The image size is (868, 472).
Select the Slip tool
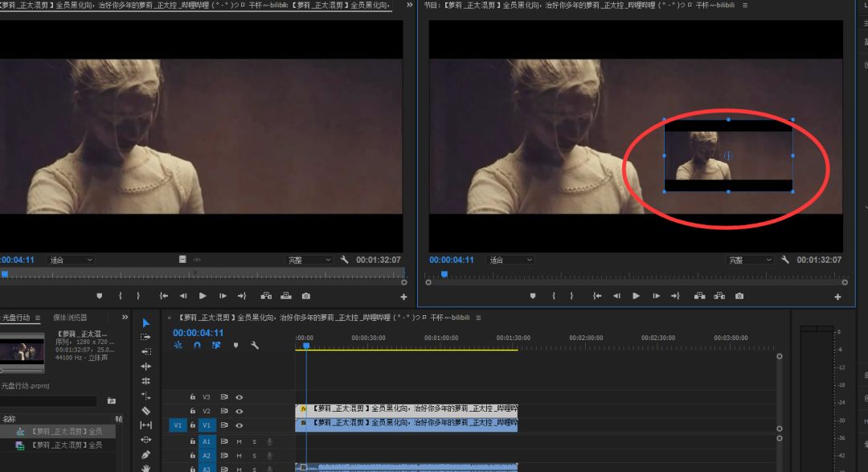pos(146,425)
